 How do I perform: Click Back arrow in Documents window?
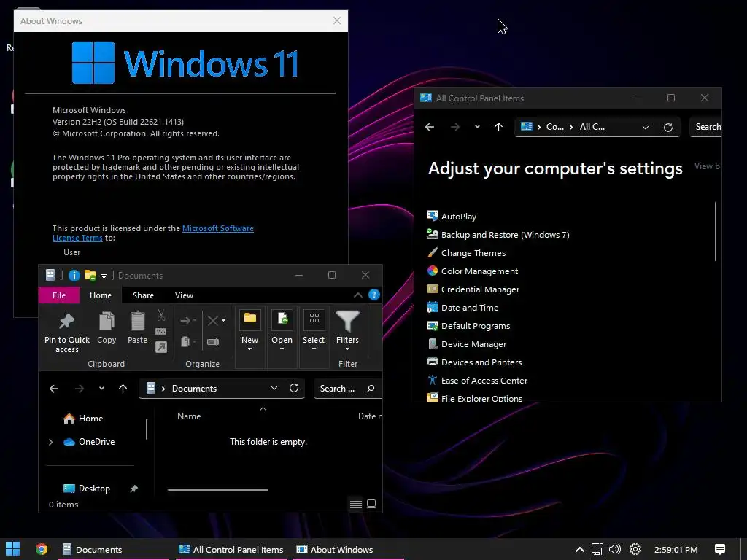pyautogui.click(x=54, y=389)
